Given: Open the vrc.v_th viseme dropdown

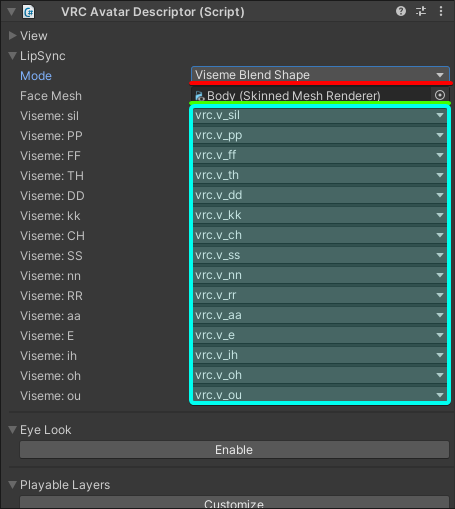Looking at the screenshot, I should (x=320, y=175).
